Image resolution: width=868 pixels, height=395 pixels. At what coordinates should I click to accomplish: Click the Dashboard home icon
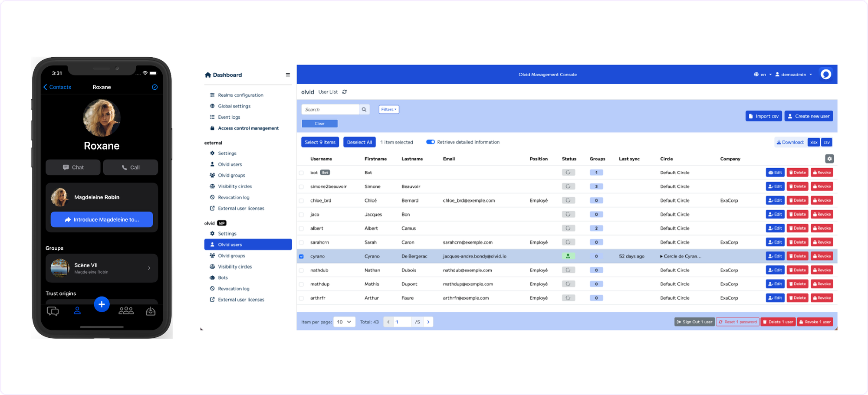point(208,75)
